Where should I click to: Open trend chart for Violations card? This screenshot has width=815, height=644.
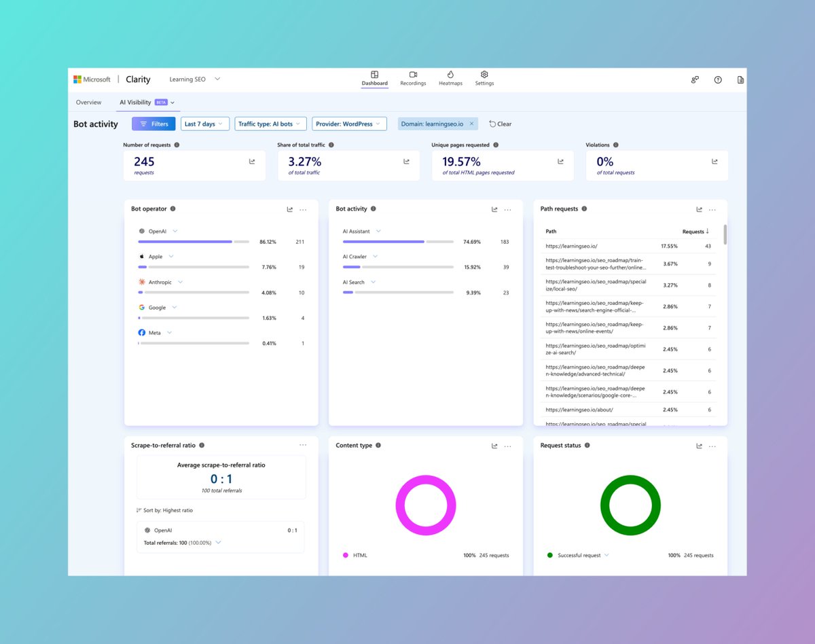tap(714, 162)
